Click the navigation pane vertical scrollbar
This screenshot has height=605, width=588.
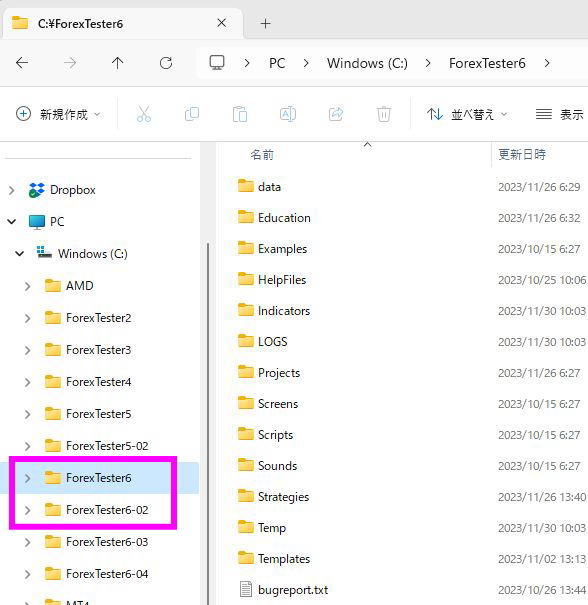click(208, 422)
